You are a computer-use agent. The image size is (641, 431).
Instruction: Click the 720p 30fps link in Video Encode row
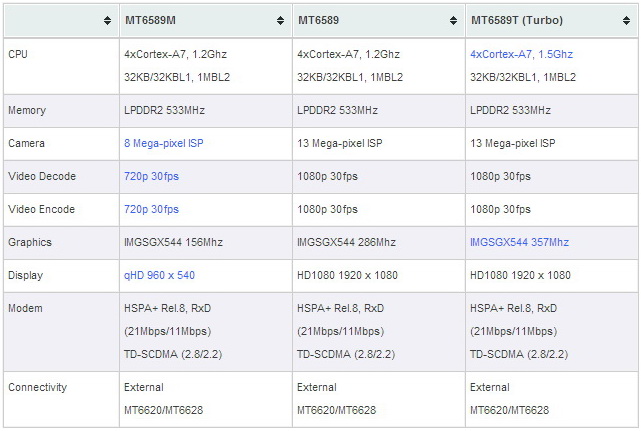[x=151, y=209]
